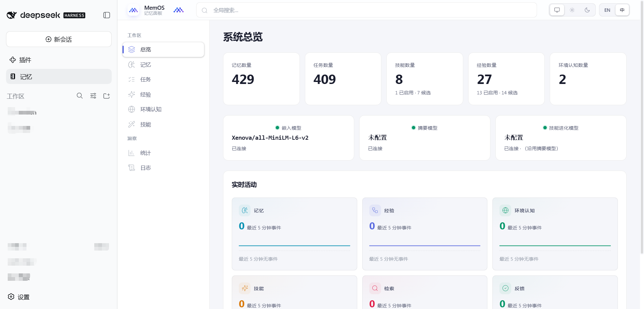Click the 实时活动 heading
644x309 pixels.
pyautogui.click(x=244, y=185)
